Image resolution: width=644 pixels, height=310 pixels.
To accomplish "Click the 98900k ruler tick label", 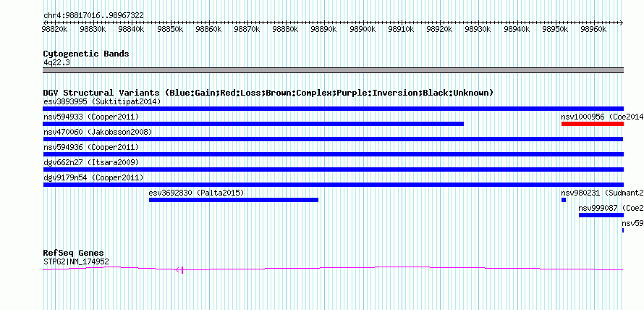I will (363, 29).
